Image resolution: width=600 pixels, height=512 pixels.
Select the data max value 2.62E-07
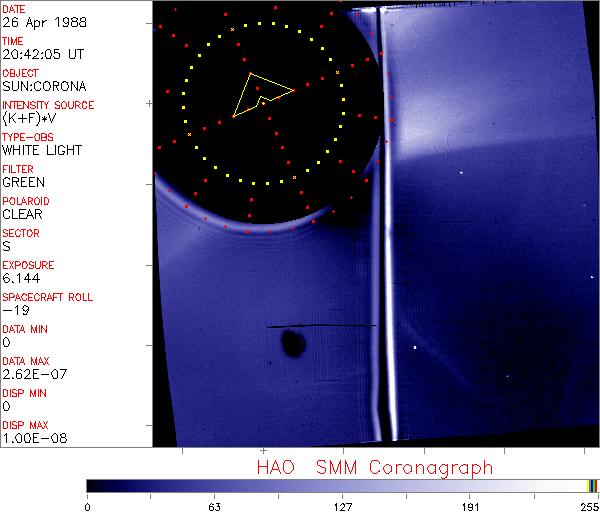coord(31,374)
